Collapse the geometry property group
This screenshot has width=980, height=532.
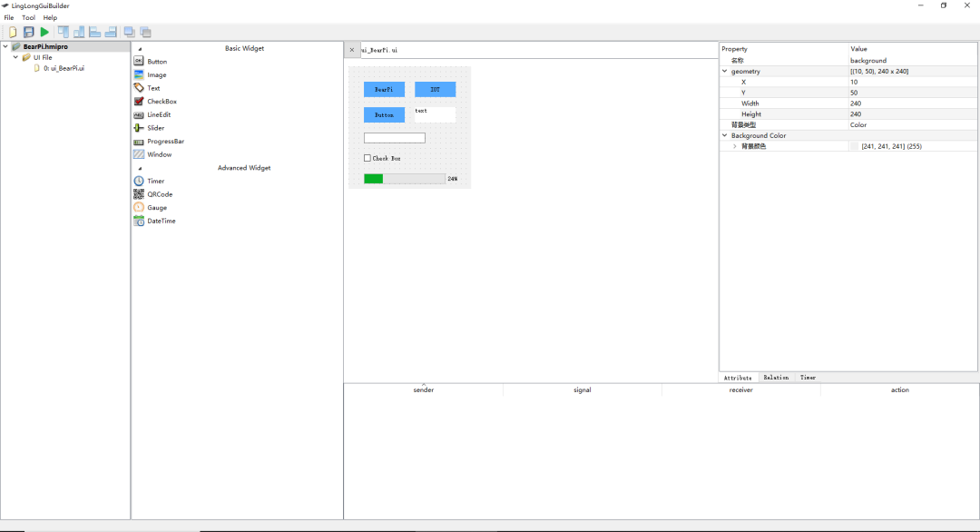(725, 71)
